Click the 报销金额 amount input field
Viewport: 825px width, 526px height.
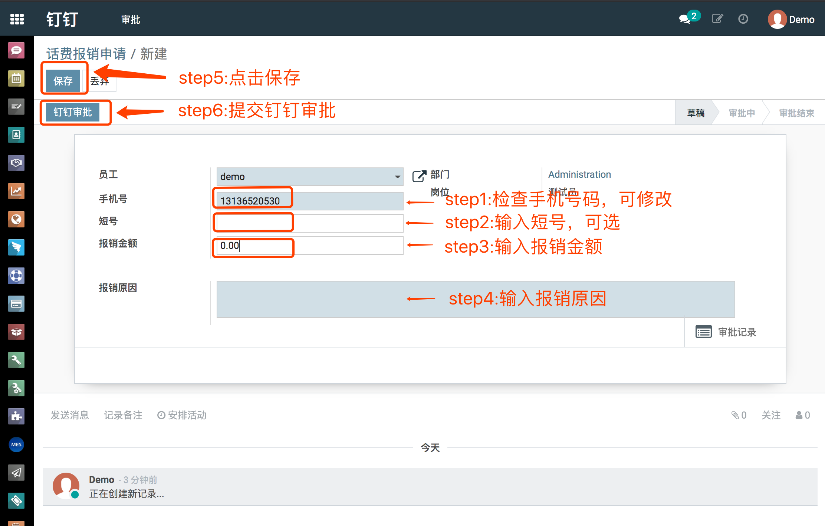point(310,246)
